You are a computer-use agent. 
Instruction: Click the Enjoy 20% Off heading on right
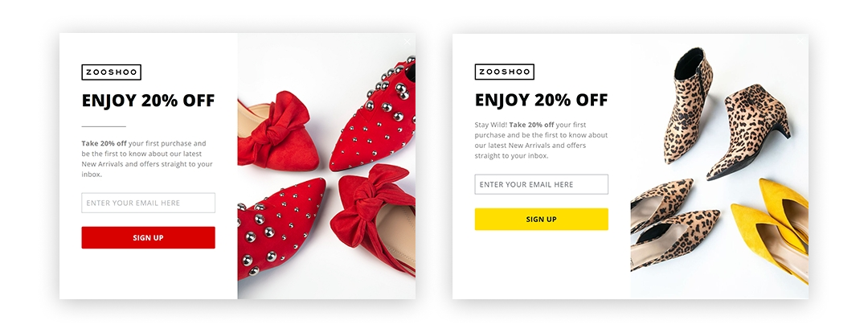(x=541, y=101)
